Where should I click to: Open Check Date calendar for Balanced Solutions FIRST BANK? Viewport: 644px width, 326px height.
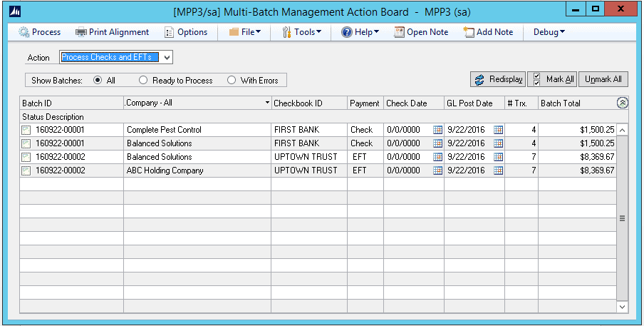pos(438,143)
